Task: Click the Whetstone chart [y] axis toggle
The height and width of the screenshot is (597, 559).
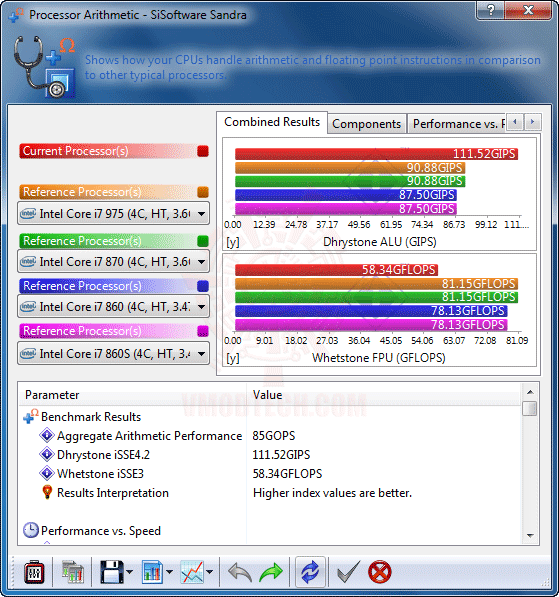Action: [232, 358]
